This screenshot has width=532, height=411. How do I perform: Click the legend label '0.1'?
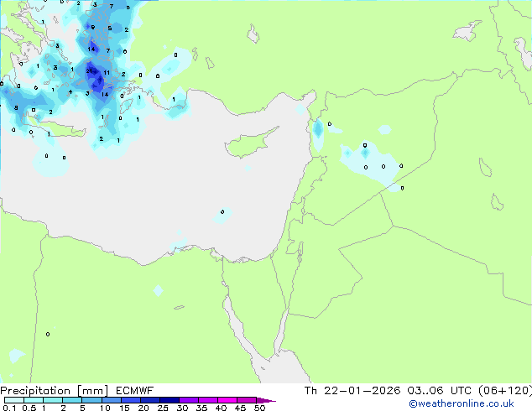click(x=9, y=408)
